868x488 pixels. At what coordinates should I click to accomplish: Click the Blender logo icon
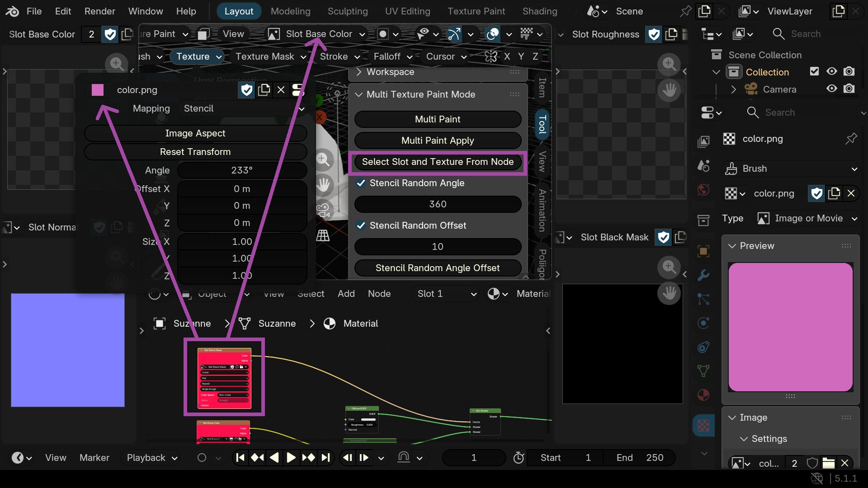12,11
